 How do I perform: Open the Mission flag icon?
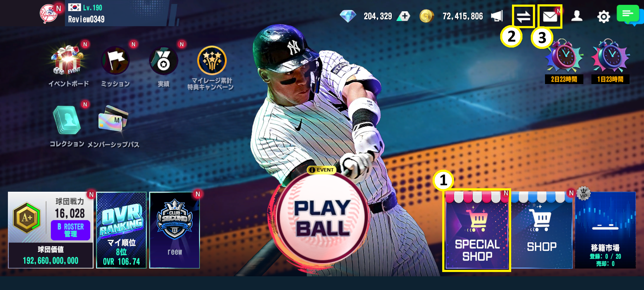[115, 60]
